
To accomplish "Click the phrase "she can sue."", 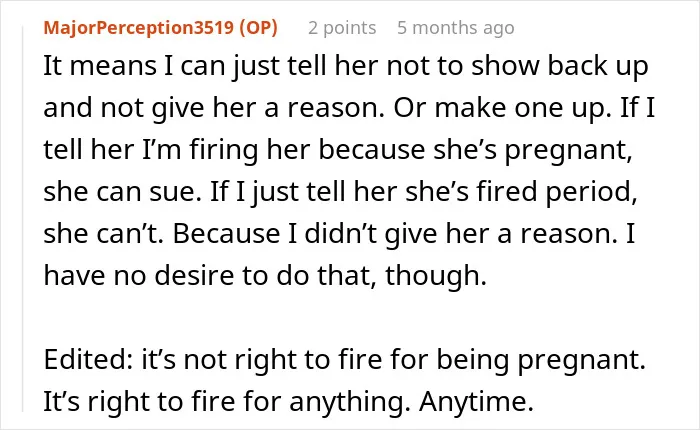I will point(122,192).
